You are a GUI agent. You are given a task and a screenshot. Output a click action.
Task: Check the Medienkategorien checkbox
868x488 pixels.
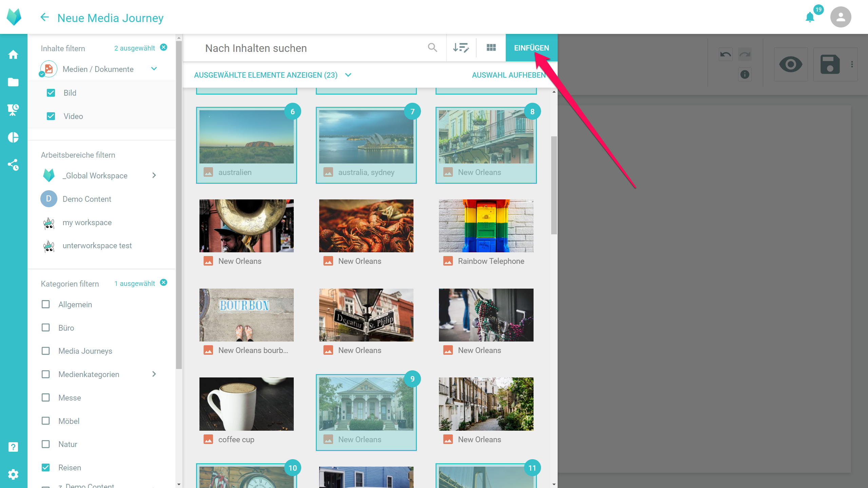[45, 374]
